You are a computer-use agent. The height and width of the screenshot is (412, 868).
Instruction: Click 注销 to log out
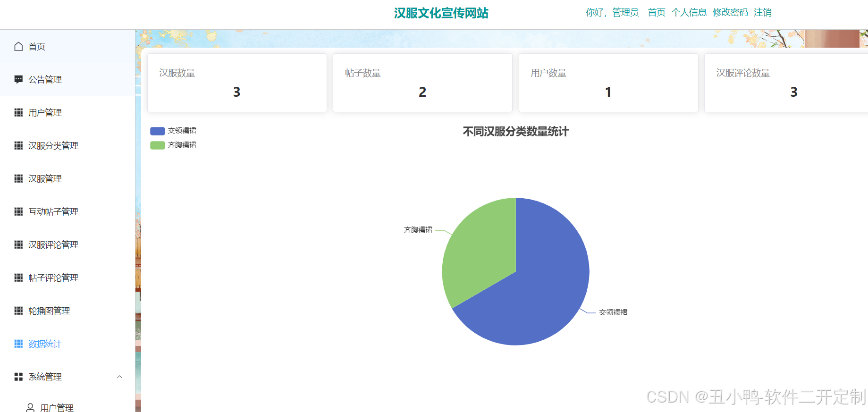coord(763,13)
